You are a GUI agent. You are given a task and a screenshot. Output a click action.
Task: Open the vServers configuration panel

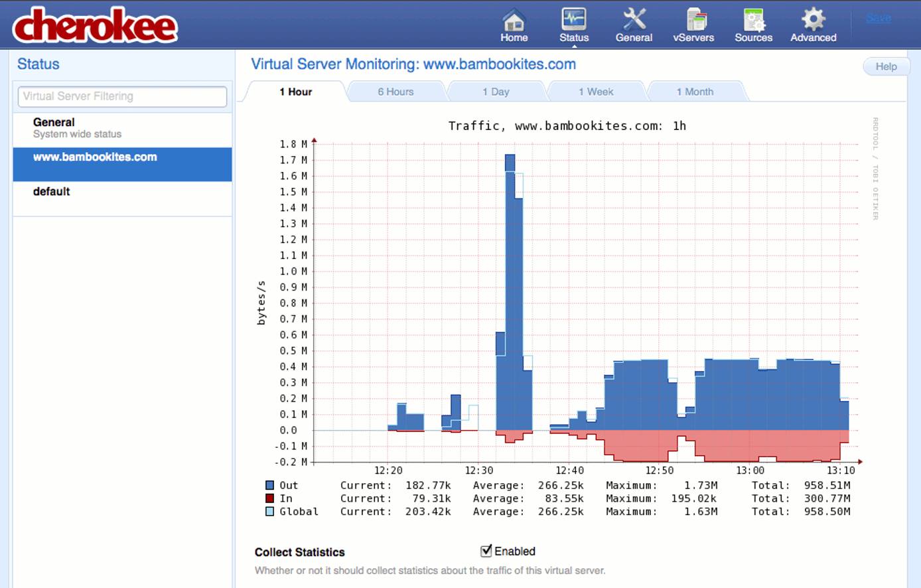[693, 24]
